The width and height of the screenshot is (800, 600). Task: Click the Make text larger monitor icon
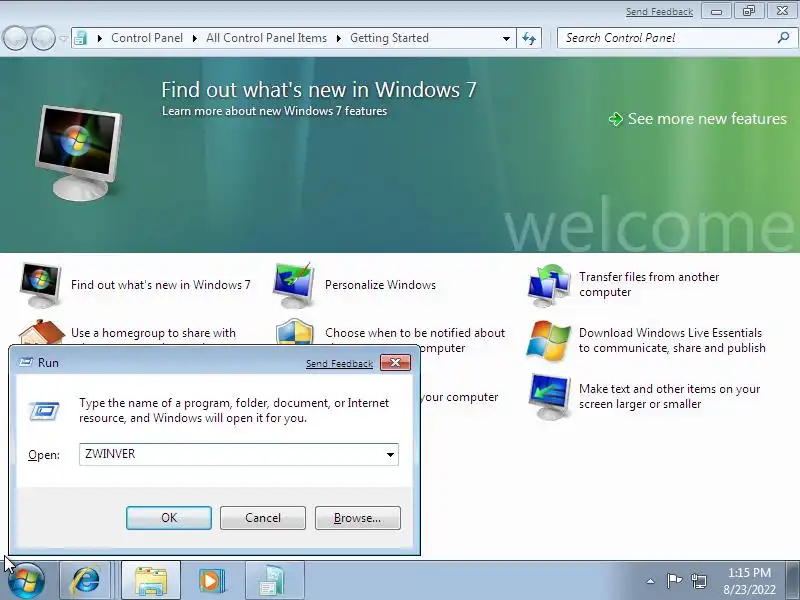[549, 396]
